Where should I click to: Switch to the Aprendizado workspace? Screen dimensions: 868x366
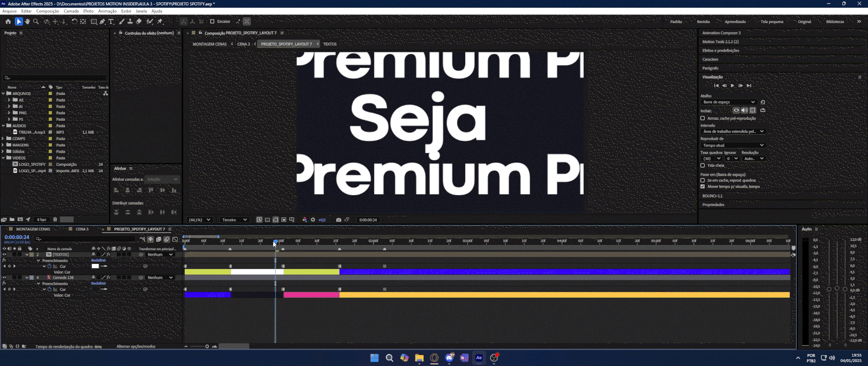(735, 22)
